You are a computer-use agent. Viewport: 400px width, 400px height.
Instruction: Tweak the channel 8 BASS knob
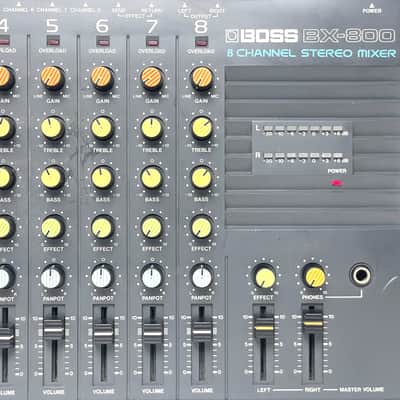coord(202,178)
